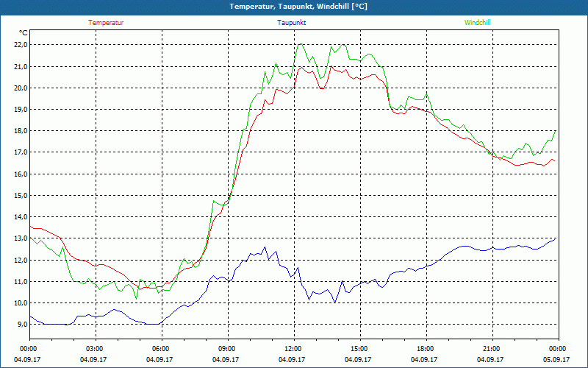Click the 06:00 time label on the x-axis

click(160, 349)
